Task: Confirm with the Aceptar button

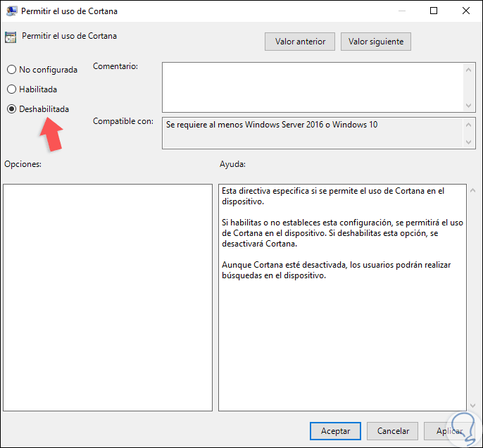Action: click(335, 431)
